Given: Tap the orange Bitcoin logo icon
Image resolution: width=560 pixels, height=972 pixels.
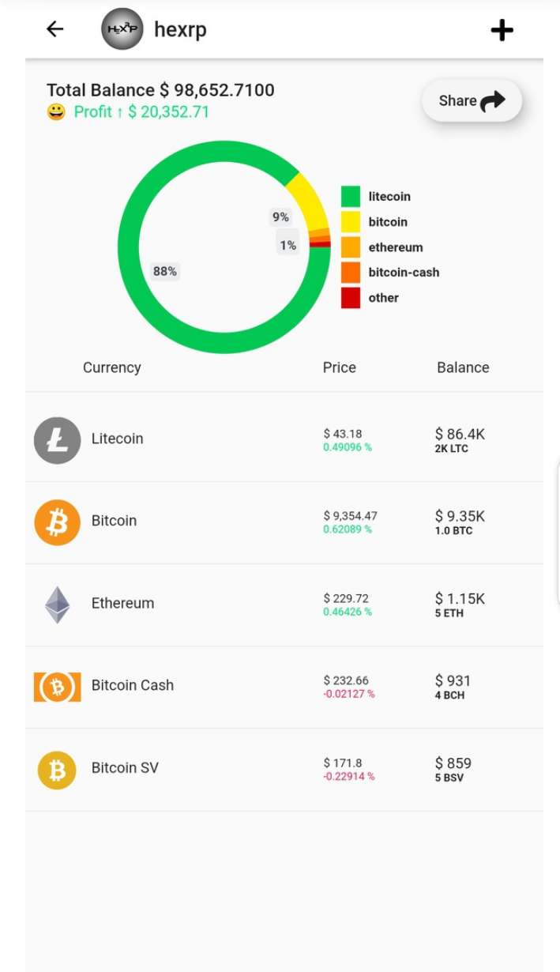Looking at the screenshot, I should pyautogui.click(x=57, y=522).
